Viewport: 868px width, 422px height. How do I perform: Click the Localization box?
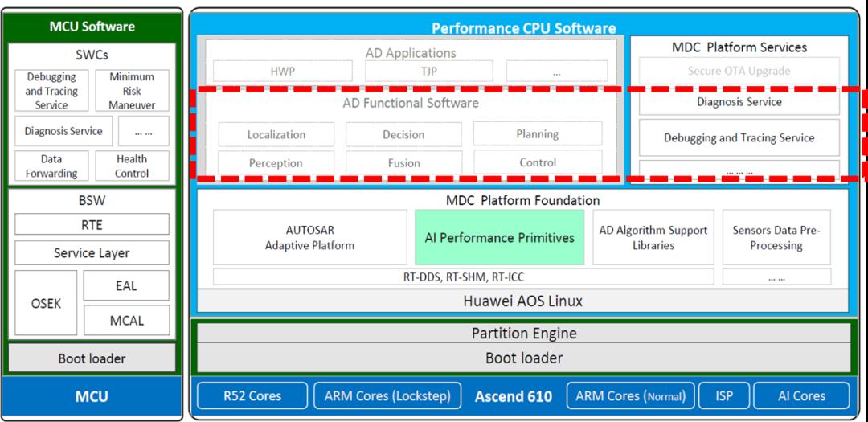tap(276, 134)
